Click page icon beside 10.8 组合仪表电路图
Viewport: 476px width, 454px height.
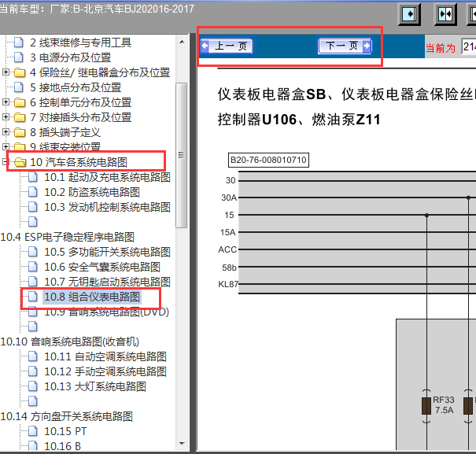(33, 297)
